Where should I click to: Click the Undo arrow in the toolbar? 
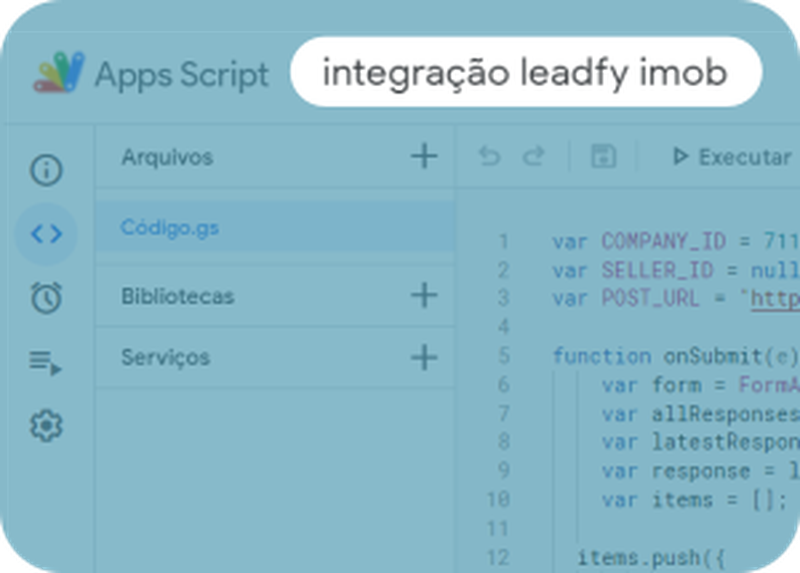(490, 156)
